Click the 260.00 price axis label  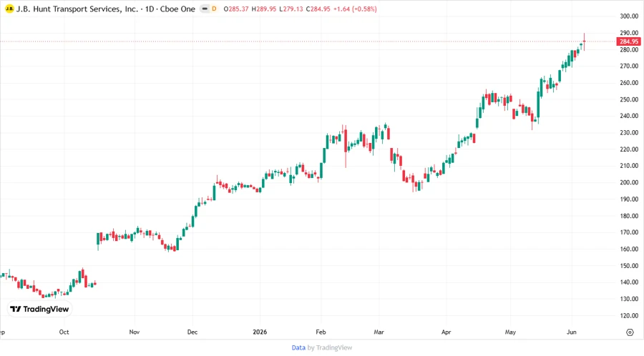629,82
